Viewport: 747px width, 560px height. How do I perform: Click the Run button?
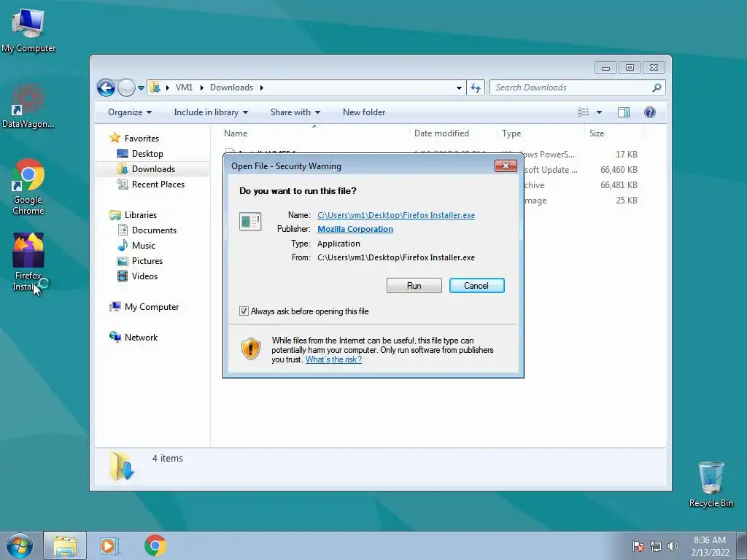414,286
